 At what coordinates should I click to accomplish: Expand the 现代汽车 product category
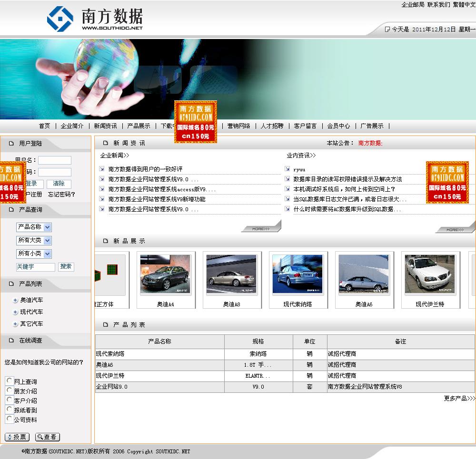point(15,312)
